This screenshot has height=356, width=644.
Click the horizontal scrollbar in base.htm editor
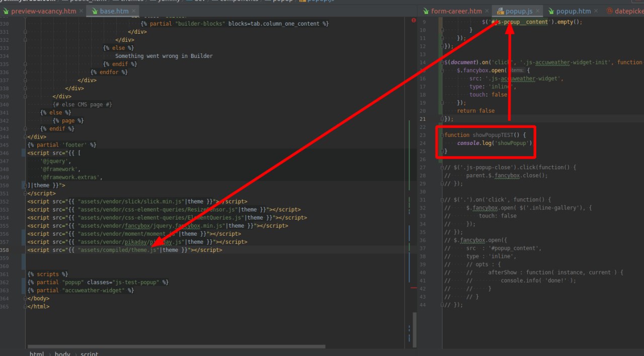point(176,346)
